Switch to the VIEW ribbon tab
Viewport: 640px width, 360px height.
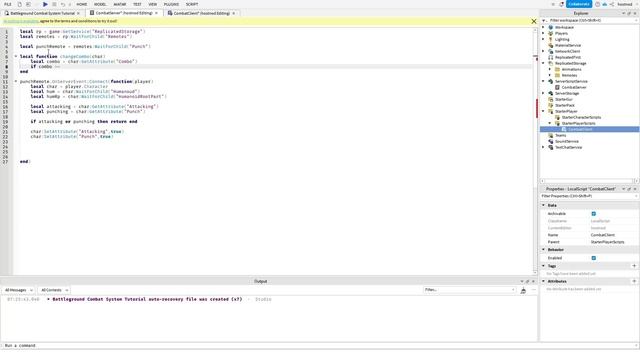[x=153, y=4]
